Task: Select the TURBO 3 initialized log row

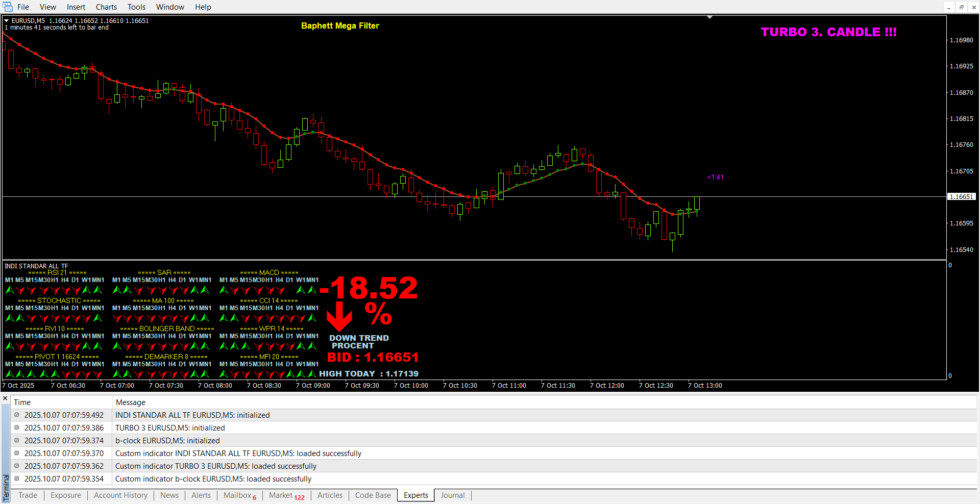Action: coord(170,428)
